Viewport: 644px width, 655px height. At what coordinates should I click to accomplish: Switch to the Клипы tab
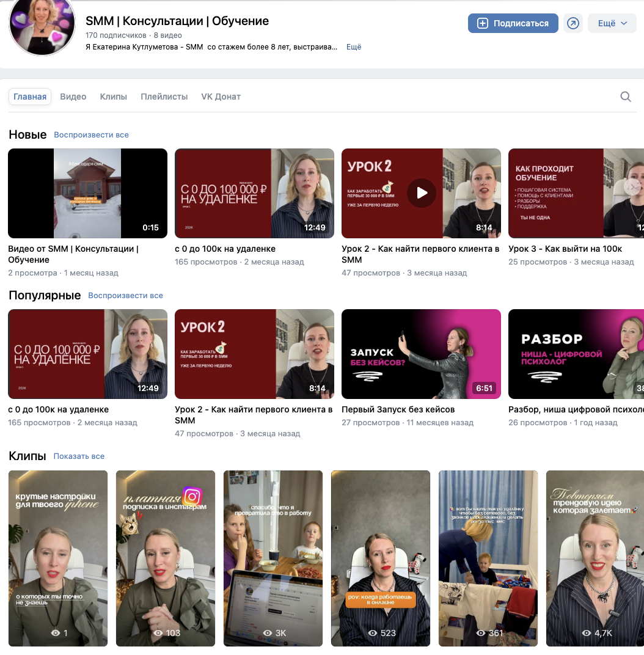tap(113, 97)
